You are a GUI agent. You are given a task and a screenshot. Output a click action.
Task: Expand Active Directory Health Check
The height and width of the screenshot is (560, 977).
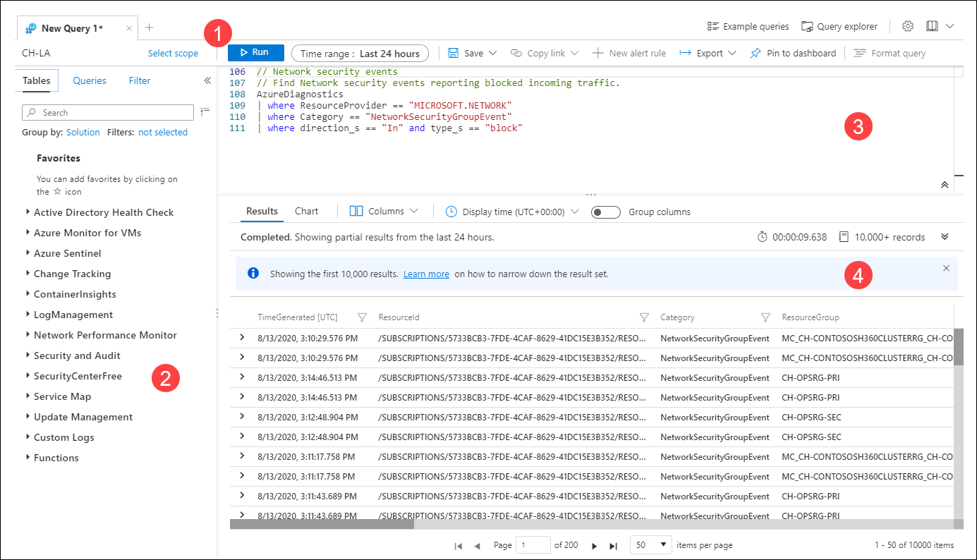point(28,212)
